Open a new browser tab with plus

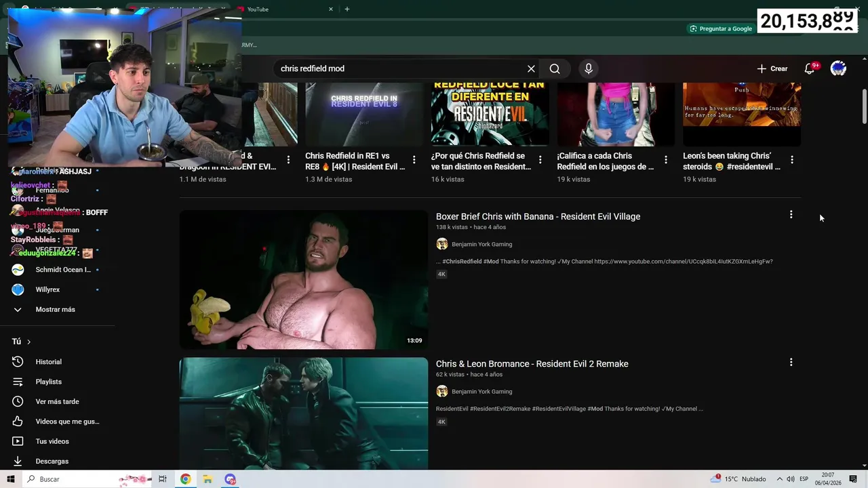point(347,9)
